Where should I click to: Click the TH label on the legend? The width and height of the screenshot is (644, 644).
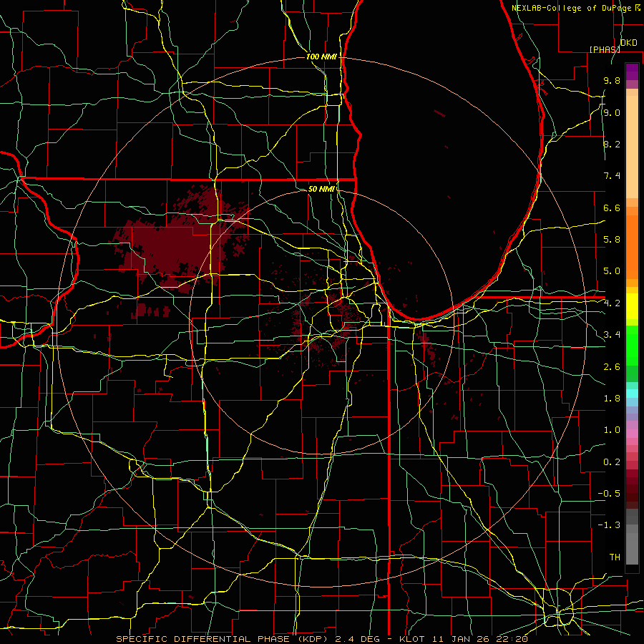pos(615,557)
